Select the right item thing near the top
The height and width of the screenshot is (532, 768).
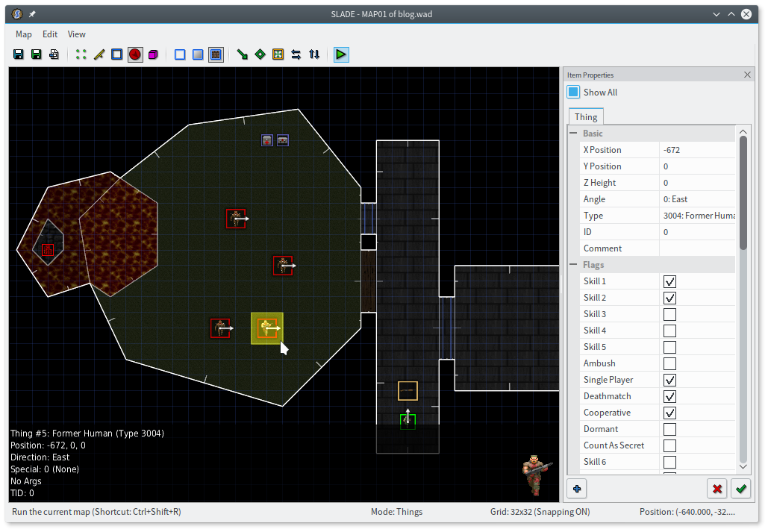pyautogui.click(x=283, y=140)
